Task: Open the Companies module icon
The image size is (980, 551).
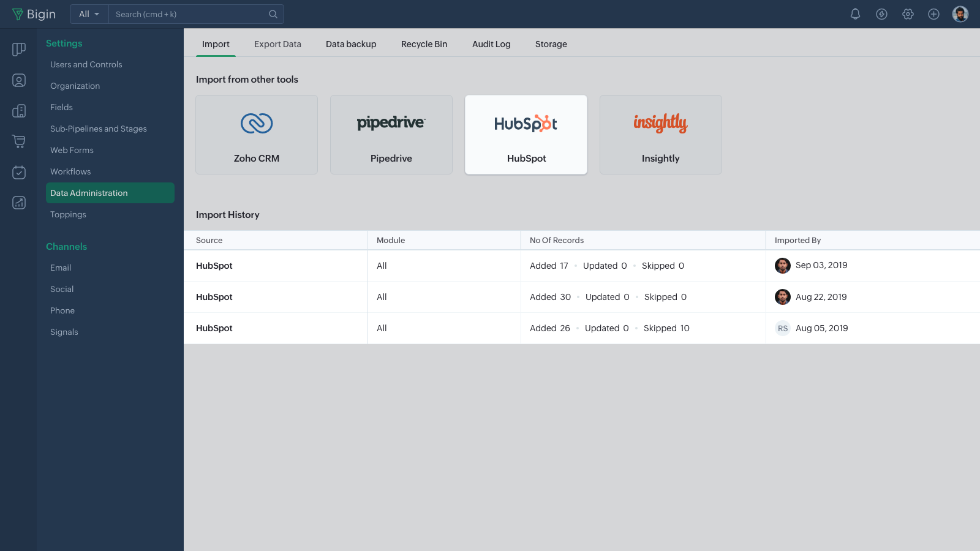Action: pyautogui.click(x=18, y=111)
